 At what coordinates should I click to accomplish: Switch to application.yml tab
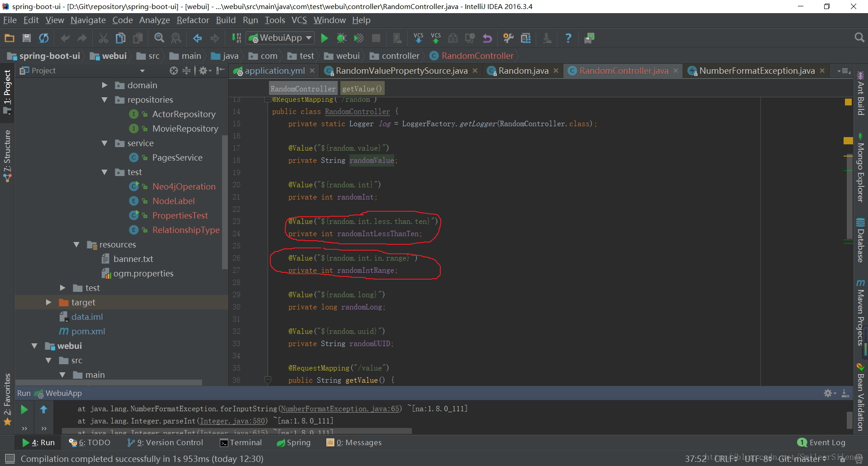(x=274, y=71)
